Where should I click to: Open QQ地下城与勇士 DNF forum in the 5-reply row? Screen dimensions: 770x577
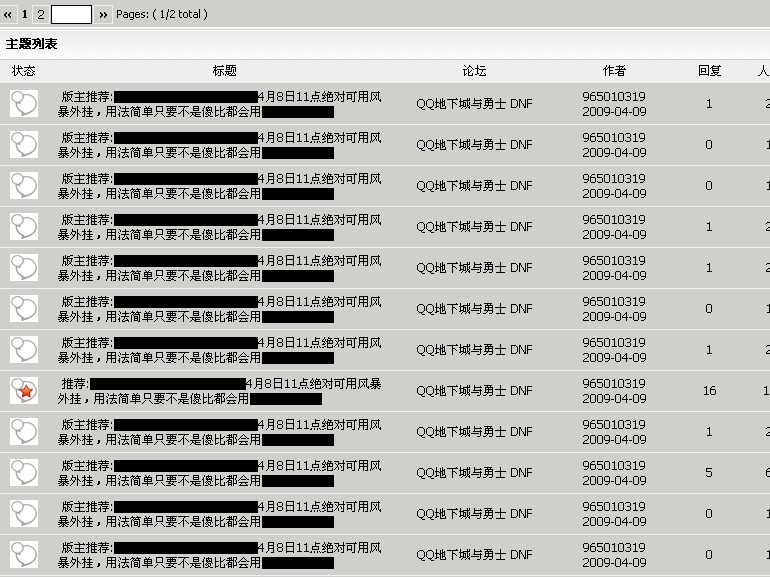coord(474,473)
